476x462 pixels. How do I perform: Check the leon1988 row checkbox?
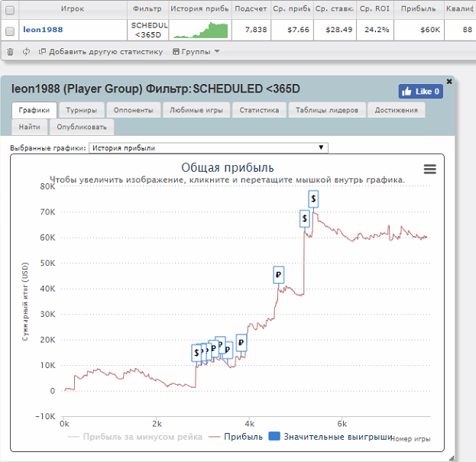10,31
